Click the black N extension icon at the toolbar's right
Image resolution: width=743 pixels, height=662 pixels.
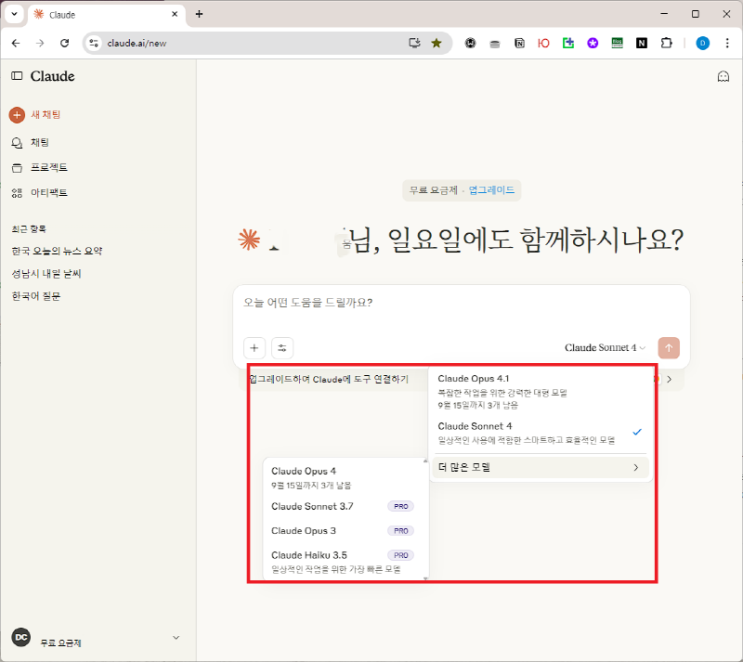641,43
